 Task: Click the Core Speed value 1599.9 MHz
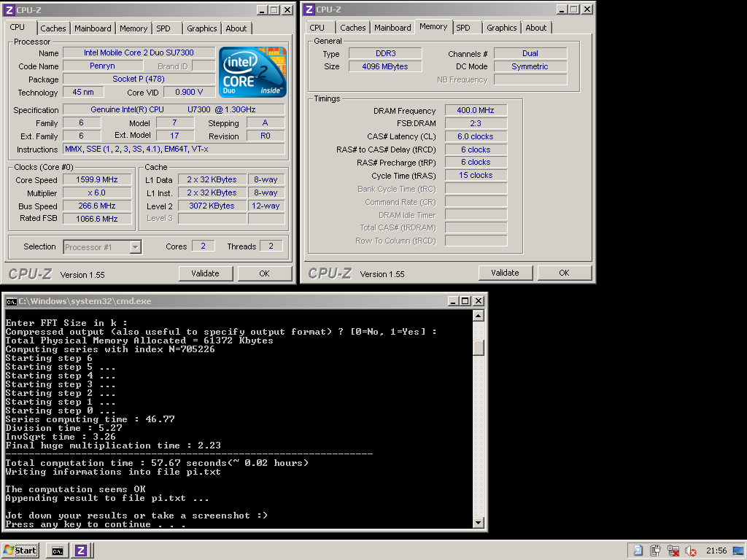(97, 179)
